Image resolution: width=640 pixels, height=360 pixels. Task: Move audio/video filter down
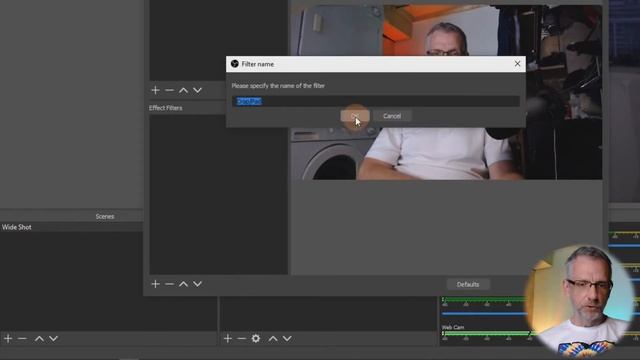pos(198,90)
